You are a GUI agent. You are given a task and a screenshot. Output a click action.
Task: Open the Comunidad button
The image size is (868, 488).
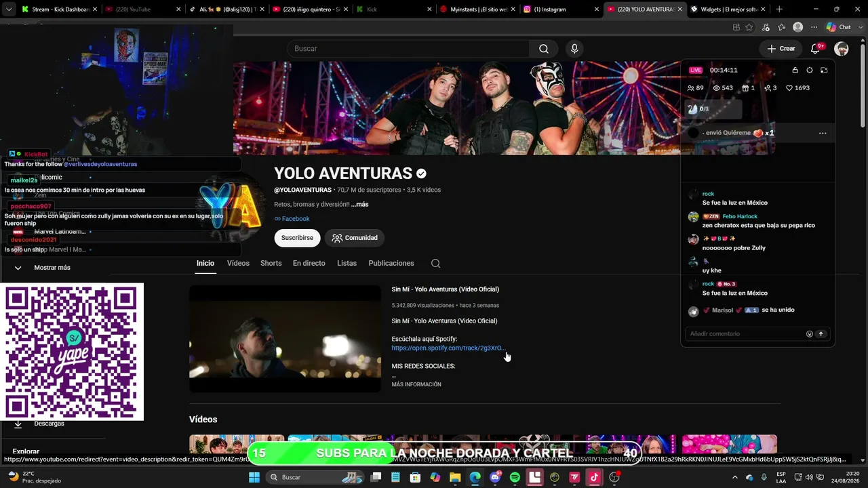coord(355,238)
